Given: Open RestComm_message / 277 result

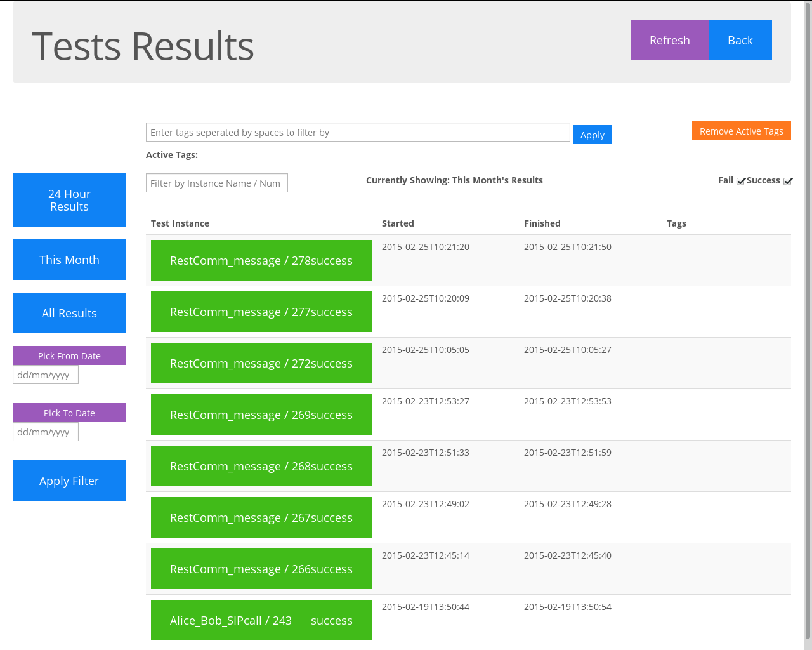Looking at the screenshot, I should pos(261,312).
